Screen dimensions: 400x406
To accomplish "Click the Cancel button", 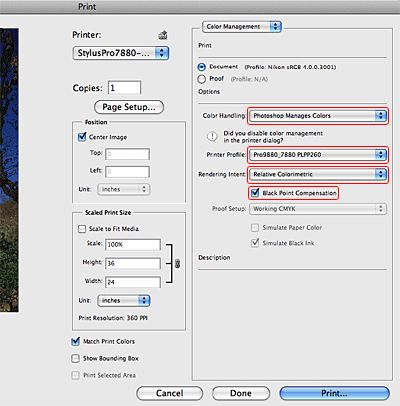I will coord(170,393).
